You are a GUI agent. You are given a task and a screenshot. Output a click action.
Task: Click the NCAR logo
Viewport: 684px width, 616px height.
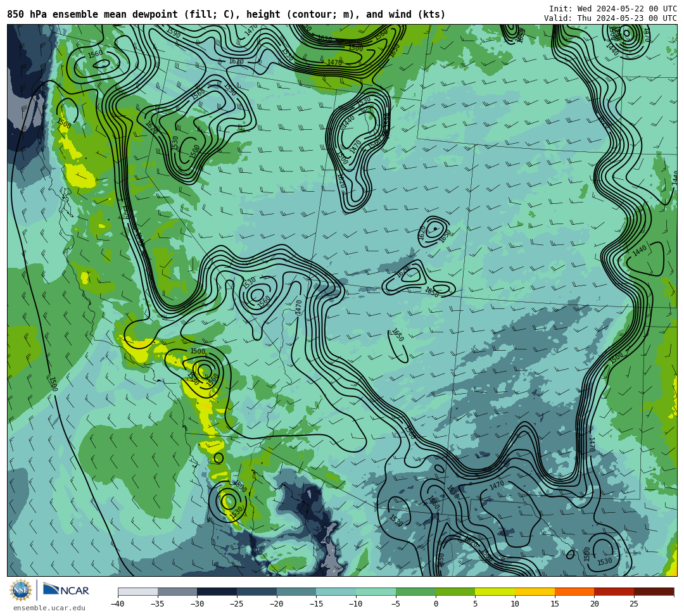coord(66,590)
